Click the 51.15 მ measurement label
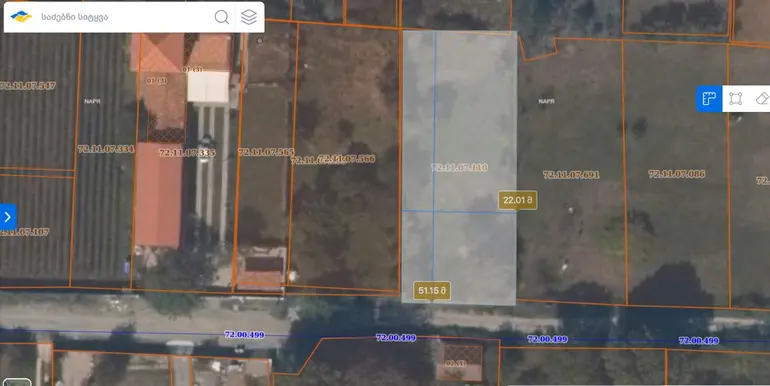Image resolution: width=770 pixels, height=386 pixels. (432, 291)
